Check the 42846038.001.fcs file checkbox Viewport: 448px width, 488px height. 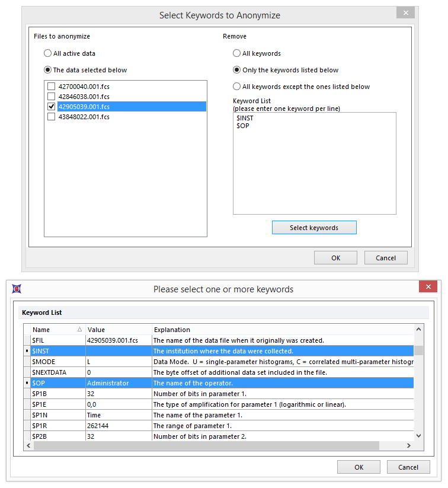tap(52, 96)
